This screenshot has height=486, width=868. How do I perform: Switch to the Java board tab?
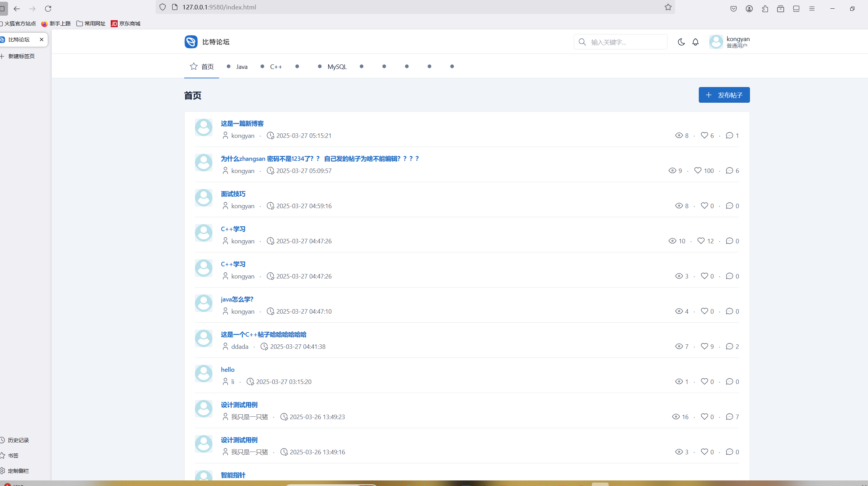pos(241,67)
